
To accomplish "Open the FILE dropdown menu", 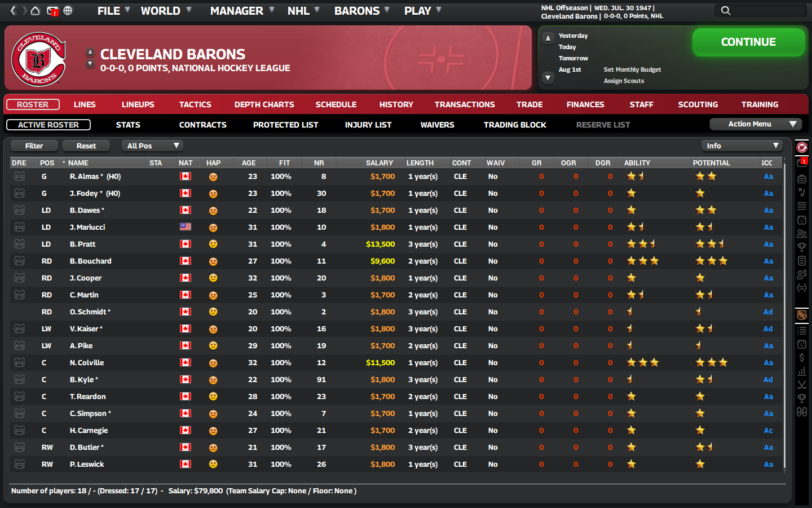I will coord(113,11).
